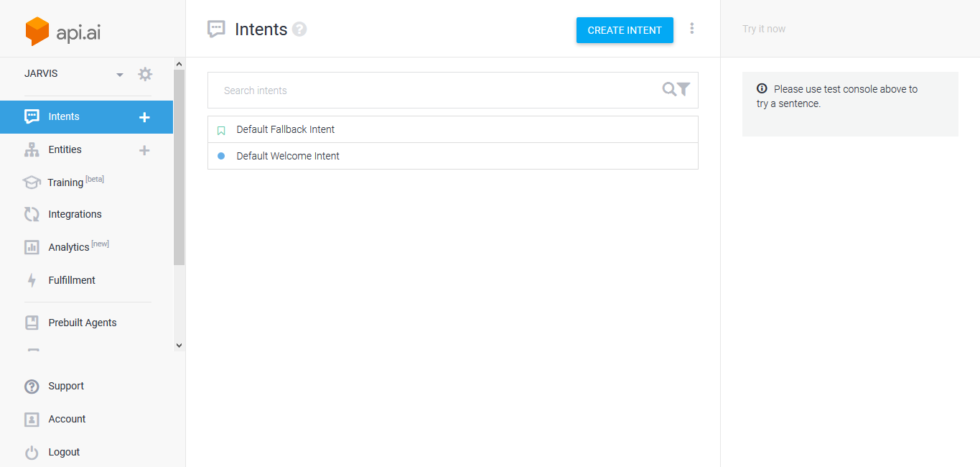Open Prebuilt Agents book icon
Viewport: 980px width, 467px height.
click(x=32, y=322)
